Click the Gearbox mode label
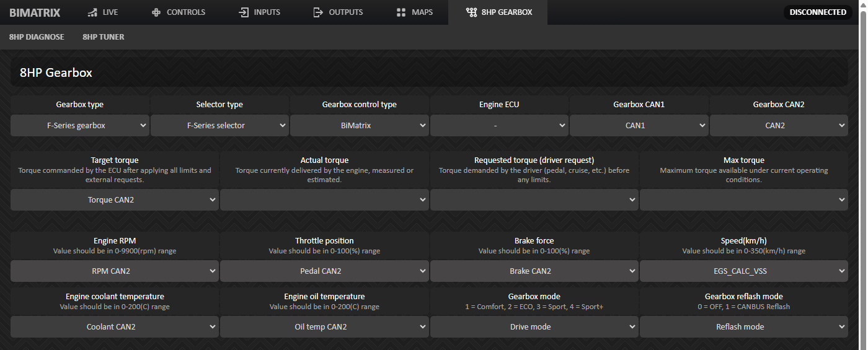The height and width of the screenshot is (350, 868). 534,297
